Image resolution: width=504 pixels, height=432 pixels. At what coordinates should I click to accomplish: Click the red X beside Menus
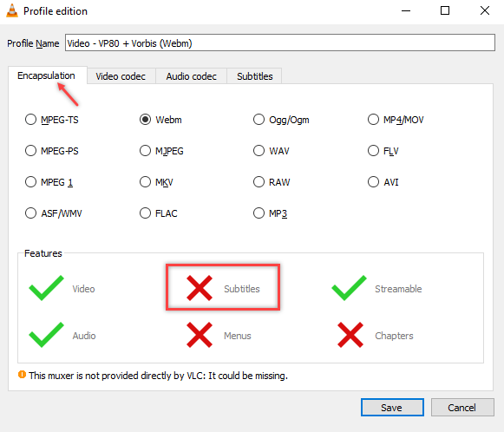(x=200, y=335)
